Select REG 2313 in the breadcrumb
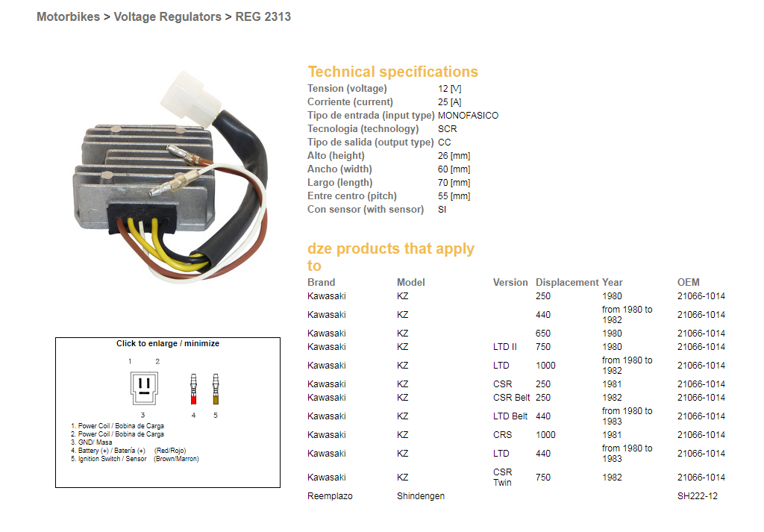This screenshot has width=764, height=532. click(263, 16)
